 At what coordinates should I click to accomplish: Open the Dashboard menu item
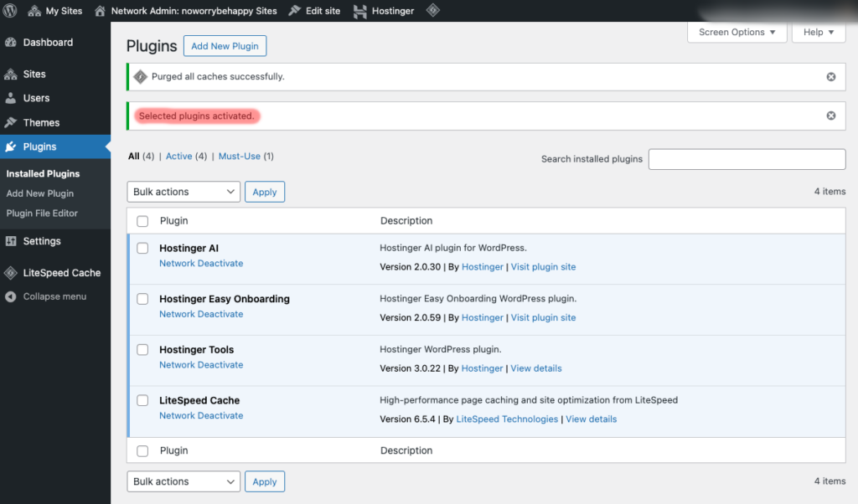48,42
